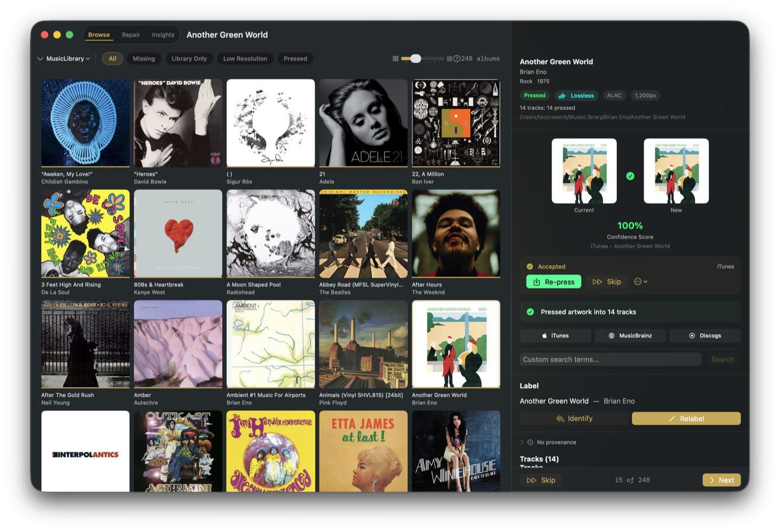Advance to the next album with Next

pos(721,480)
